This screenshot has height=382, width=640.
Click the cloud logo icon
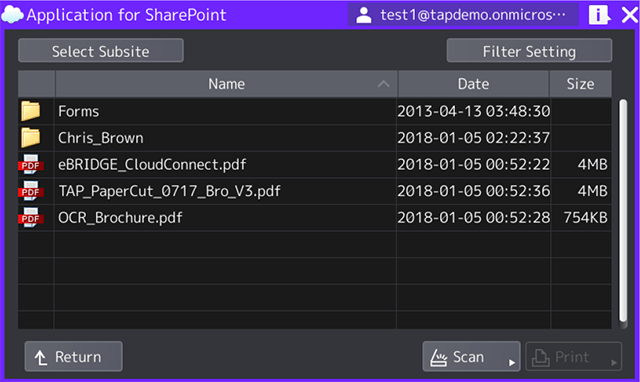pyautogui.click(x=12, y=15)
